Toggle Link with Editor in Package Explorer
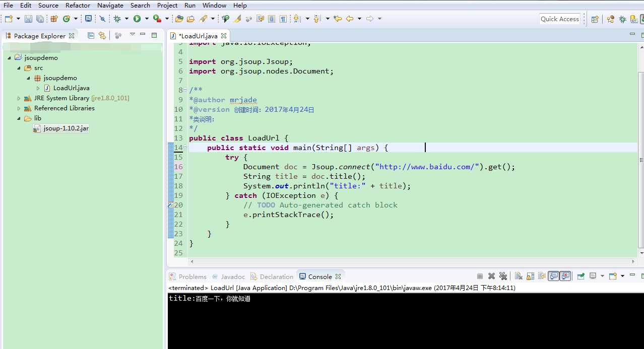 [x=102, y=35]
